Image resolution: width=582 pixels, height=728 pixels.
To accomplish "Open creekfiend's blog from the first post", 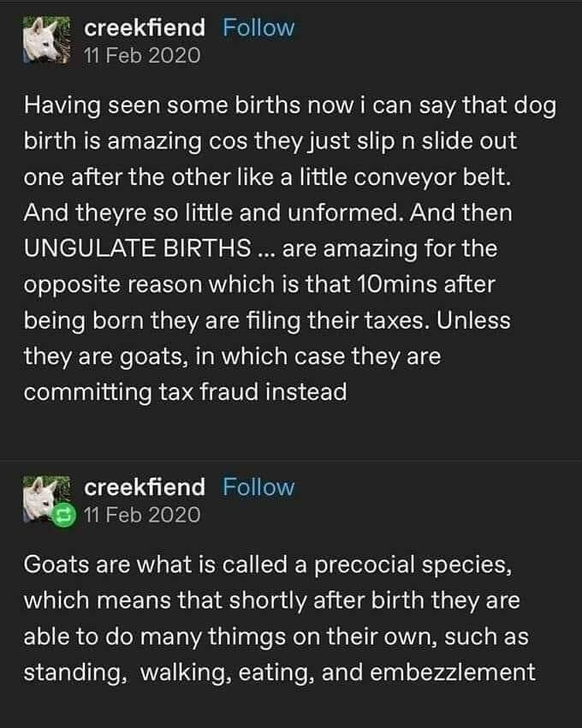I will (145, 27).
